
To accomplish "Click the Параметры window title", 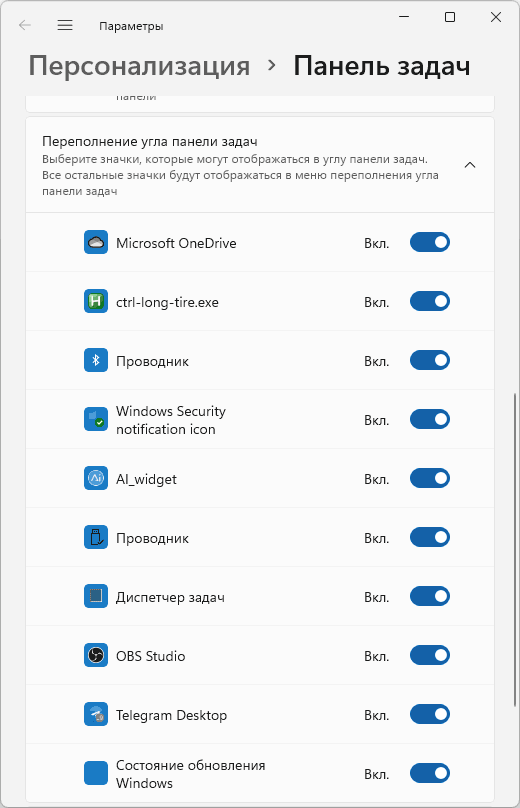I will click(x=131, y=26).
